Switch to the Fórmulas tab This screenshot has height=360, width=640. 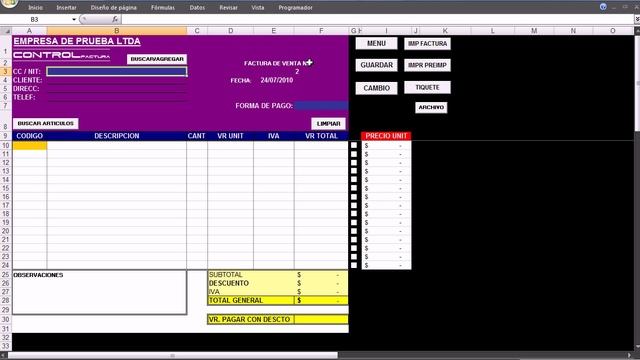coord(163,7)
